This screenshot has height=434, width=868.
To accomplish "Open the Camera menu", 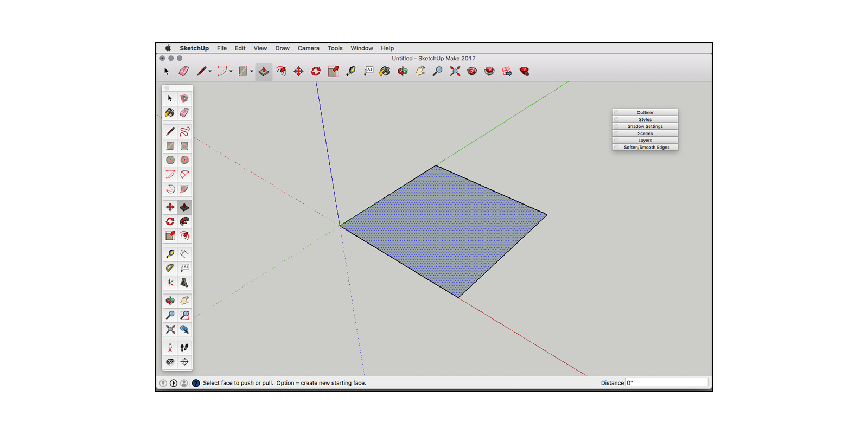I will pos(309,48).
